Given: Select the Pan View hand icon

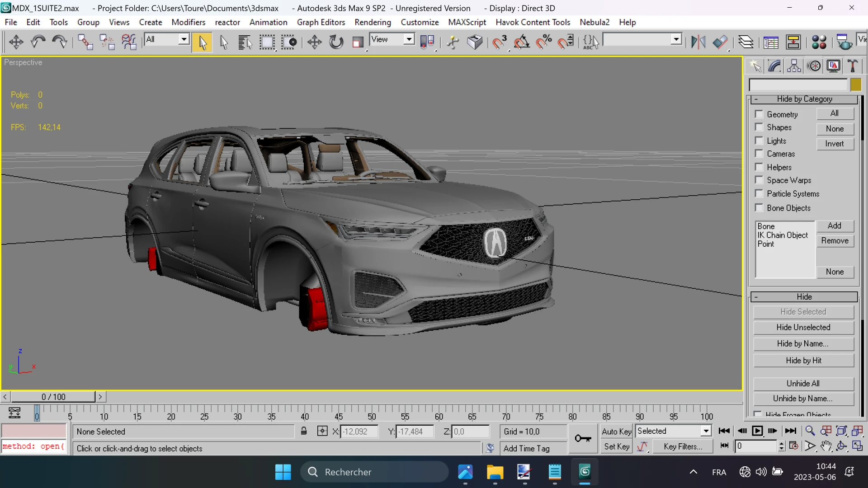Looking at the screenshot, I should pos(826,446).
